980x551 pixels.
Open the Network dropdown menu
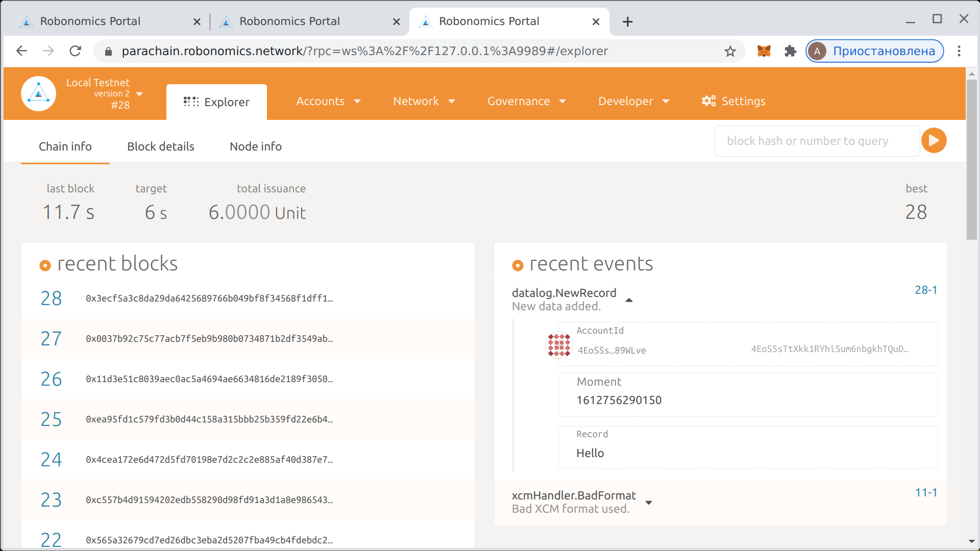[x=424, y=101]
